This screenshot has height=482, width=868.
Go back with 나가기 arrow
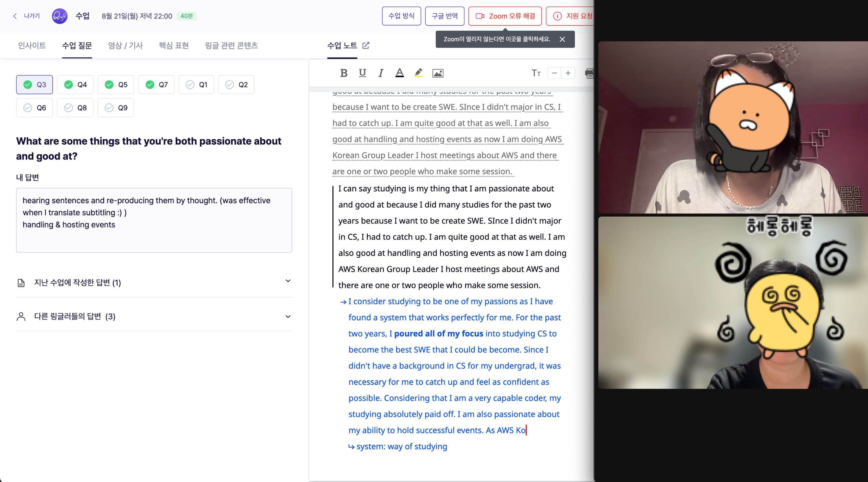pos(26,16)
